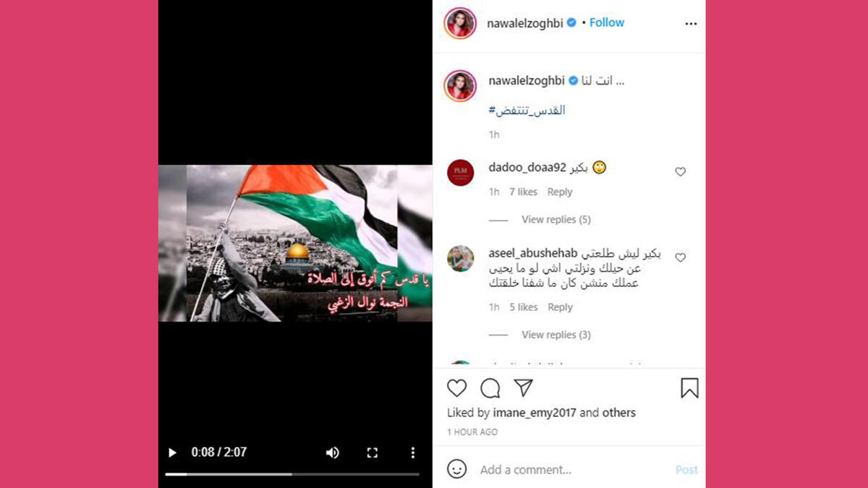
Task: Seek within the video progress bar
Action: pos(292,474)
